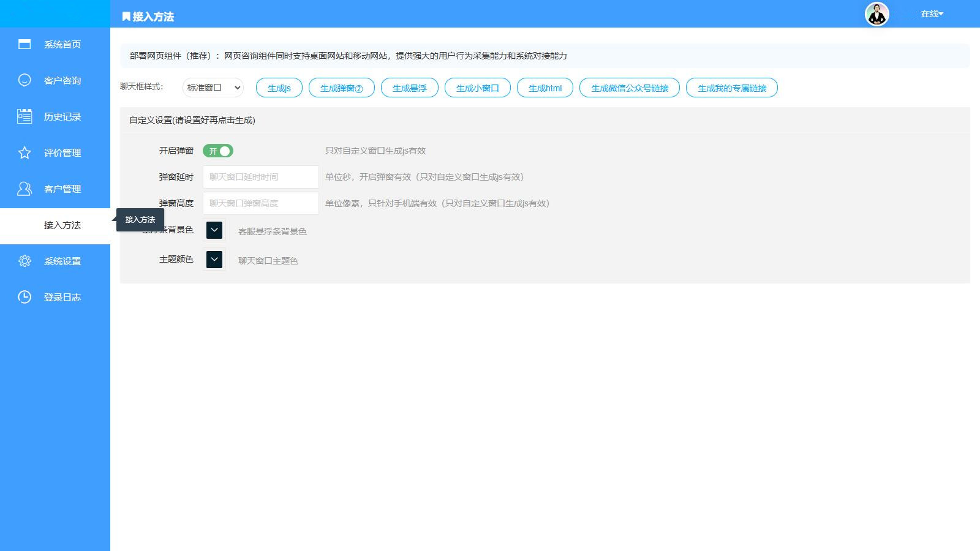The image size is (980, 551).
Task: Click the star icon for 评价管理
Action: click(x=24, y=152)
